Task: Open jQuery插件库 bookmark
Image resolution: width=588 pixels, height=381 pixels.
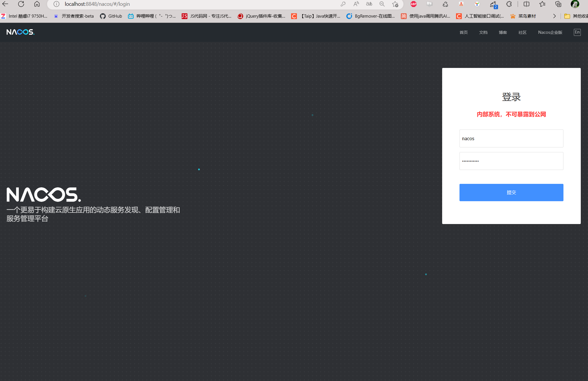Action: tap(261, 16)
